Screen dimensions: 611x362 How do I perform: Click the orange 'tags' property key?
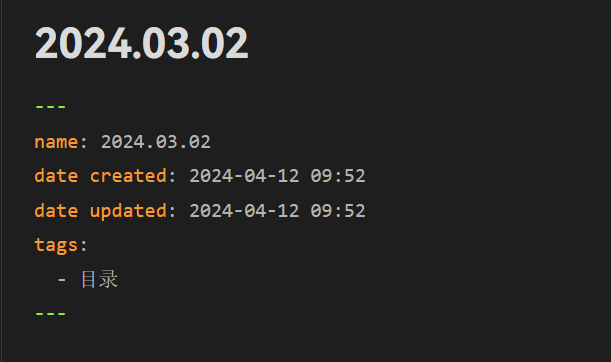(x=57, y=245)
